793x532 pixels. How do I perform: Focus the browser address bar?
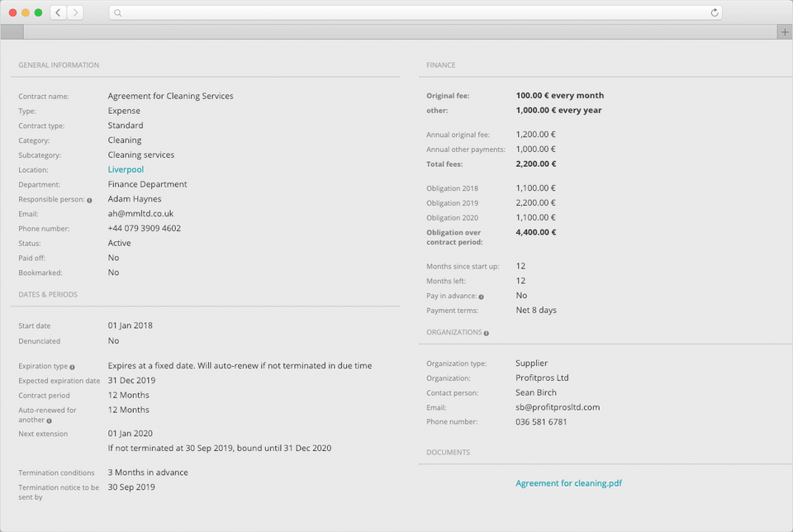[413, 12]
